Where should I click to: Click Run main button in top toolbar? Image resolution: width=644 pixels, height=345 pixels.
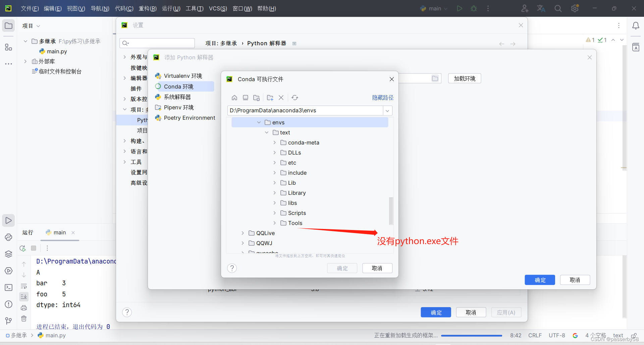(460, 8)
